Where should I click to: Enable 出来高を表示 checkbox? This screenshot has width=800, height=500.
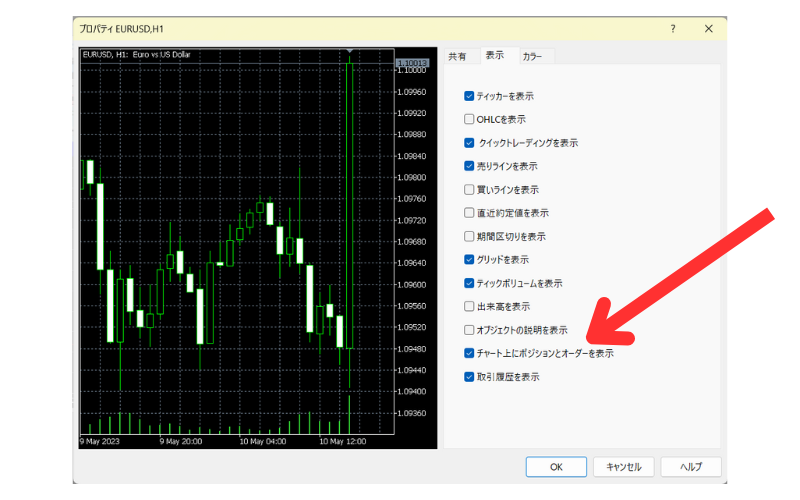(x=469, y=306)
